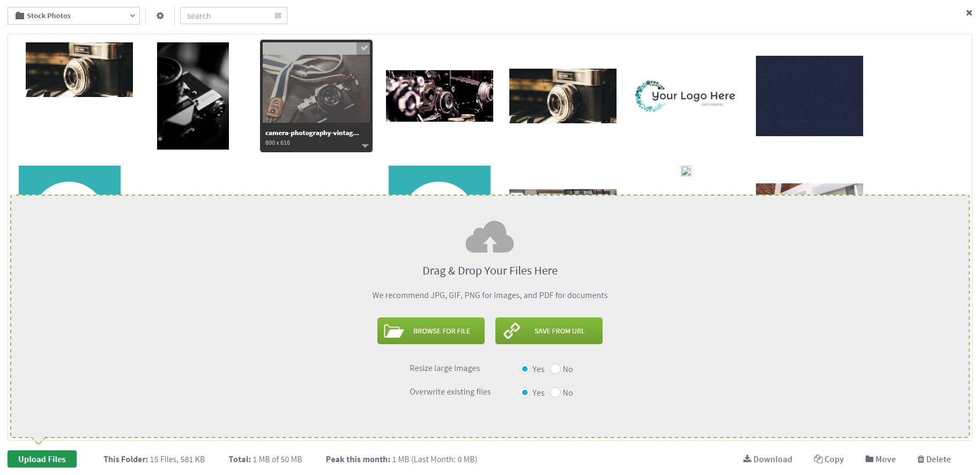Set Overwrite existing files to No
The width and height of the screenshot is (980, 475).
[x=555, y=392]
